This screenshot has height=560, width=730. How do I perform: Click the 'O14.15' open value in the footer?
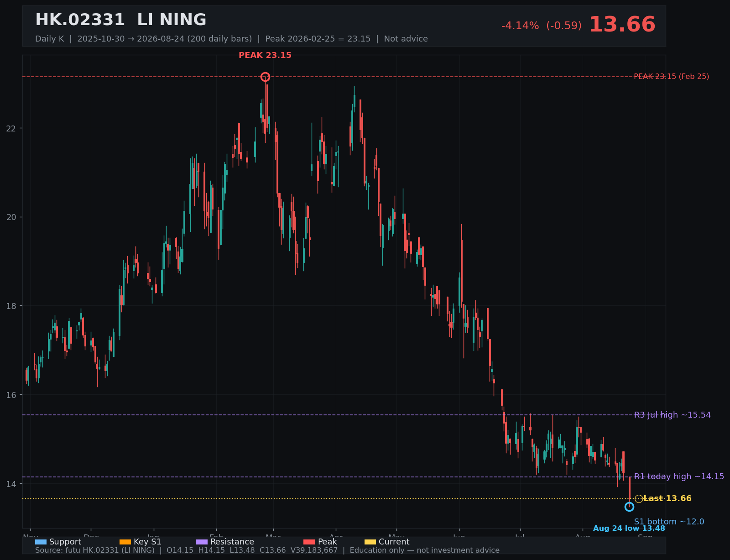click(180, 550)
